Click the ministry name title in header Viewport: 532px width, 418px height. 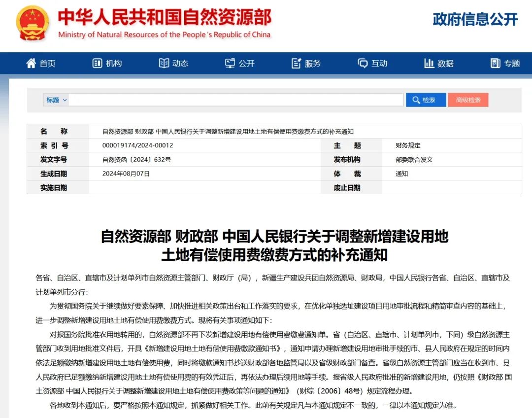tap(165, 18)
